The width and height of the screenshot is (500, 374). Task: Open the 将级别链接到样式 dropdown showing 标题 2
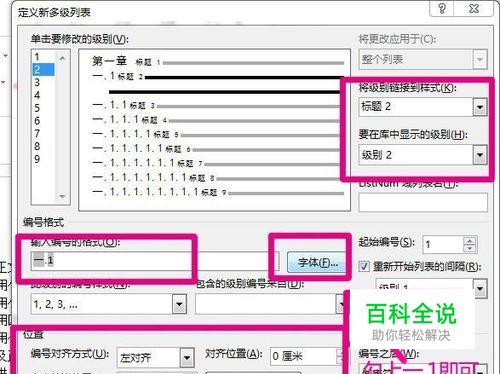pos(480,107)
